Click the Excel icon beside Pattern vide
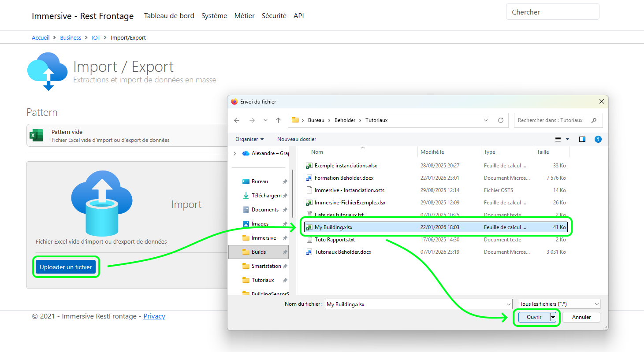Viewport: 644px width, 352px height. click(x=35, y=135)
